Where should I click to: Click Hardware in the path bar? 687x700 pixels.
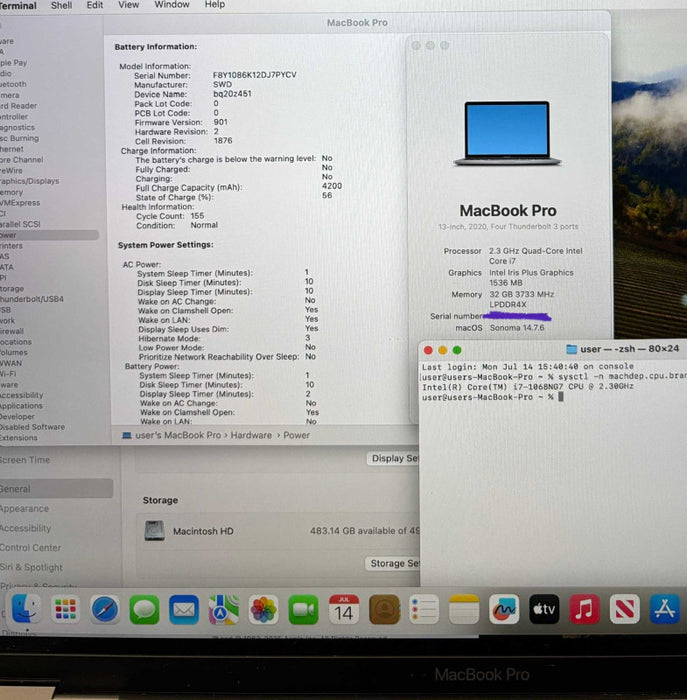251,435
